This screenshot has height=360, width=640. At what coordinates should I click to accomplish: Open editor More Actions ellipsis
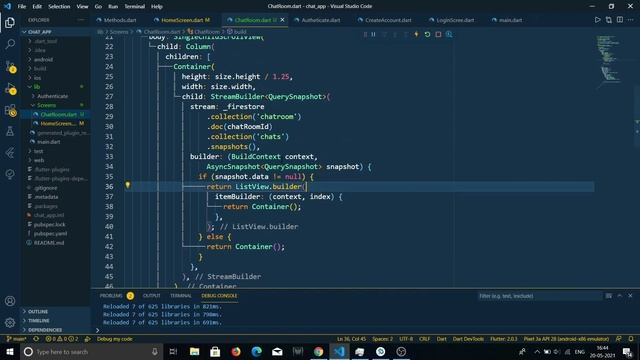[x=631, y=20]
